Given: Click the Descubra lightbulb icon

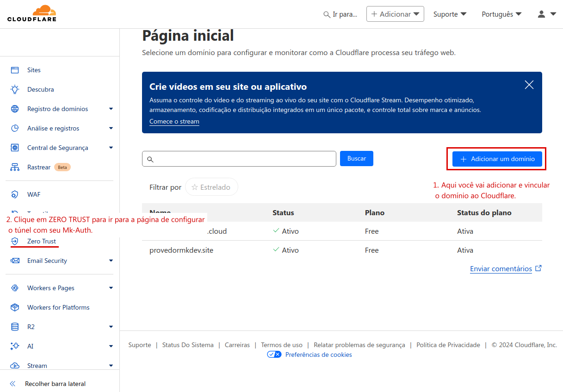Looking at the screenshot, I should [x=15, y=89].
